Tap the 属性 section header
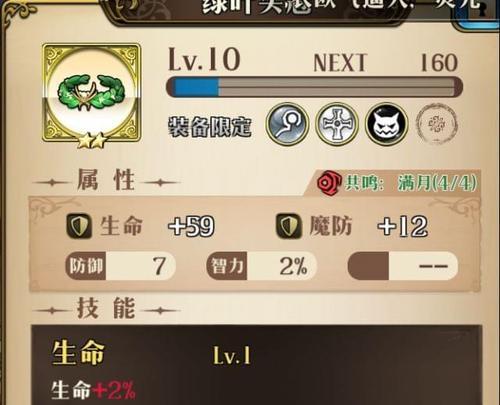 click(x=106, y=180)
